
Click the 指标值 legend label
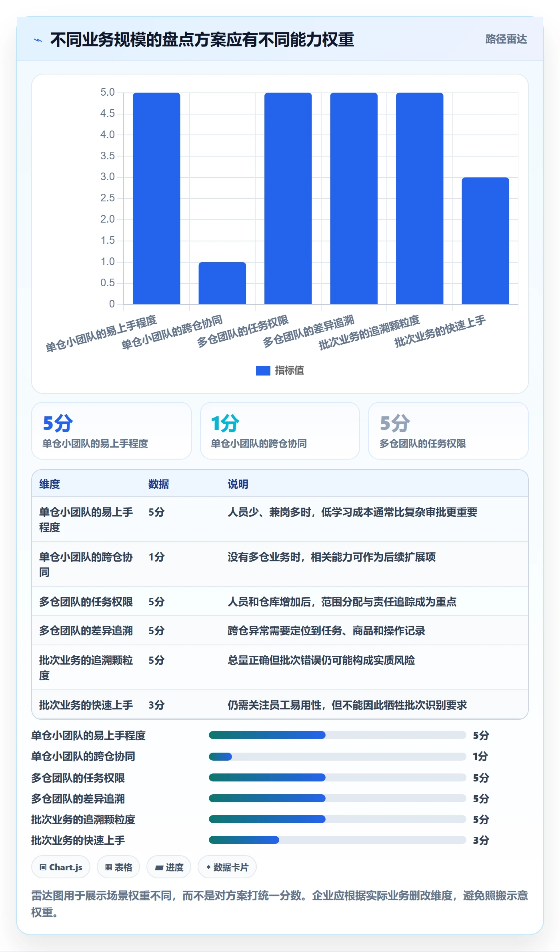point(290,371)
